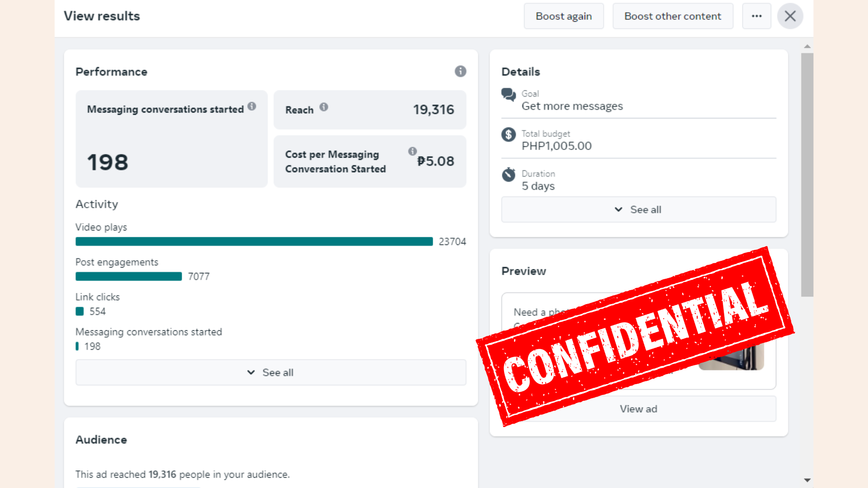
Task: Expand See all in Details panel
Action: tap(638, 210)
